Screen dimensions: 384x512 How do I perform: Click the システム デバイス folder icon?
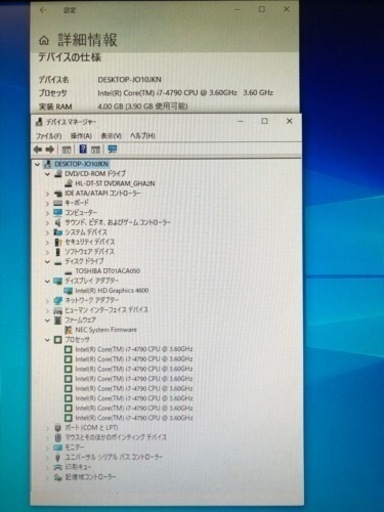click(x=58, y=232)
